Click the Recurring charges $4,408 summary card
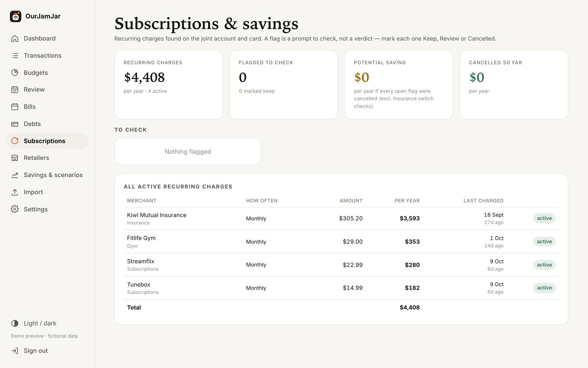This screenshot has width=588, height=368. 169,85
